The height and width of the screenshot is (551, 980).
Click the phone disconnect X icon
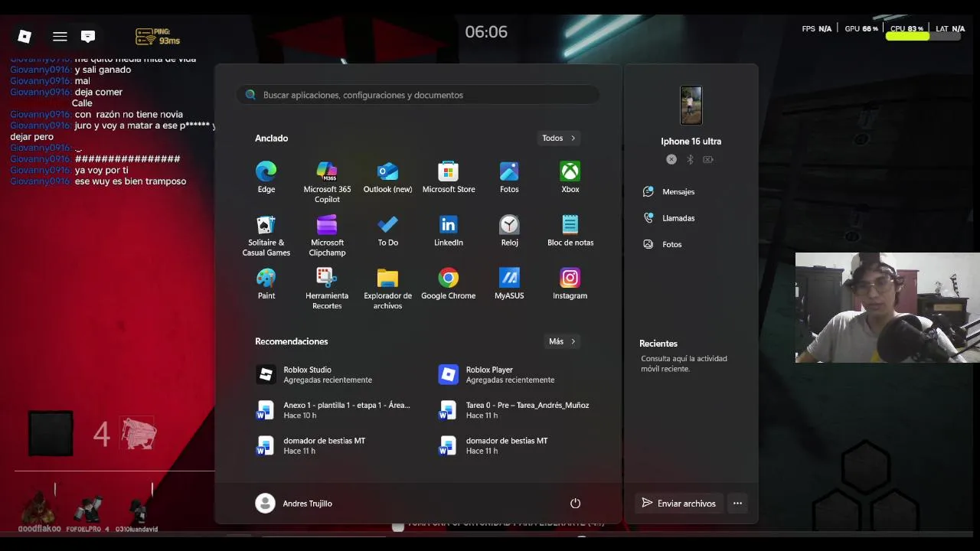(671, 159)
